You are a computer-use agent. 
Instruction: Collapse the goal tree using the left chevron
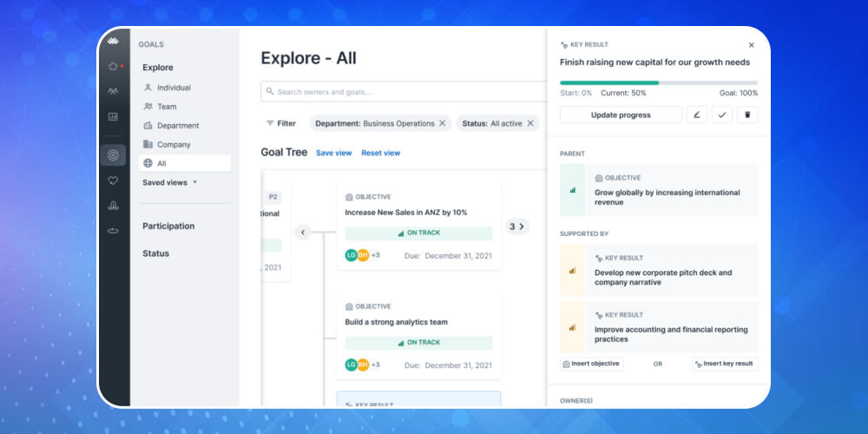pos(302,232)
